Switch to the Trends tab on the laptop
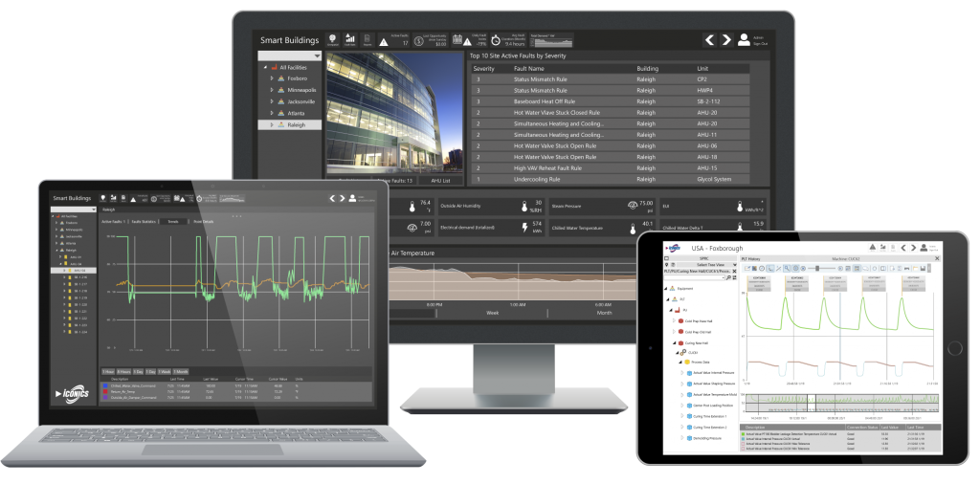 (173, 221)
